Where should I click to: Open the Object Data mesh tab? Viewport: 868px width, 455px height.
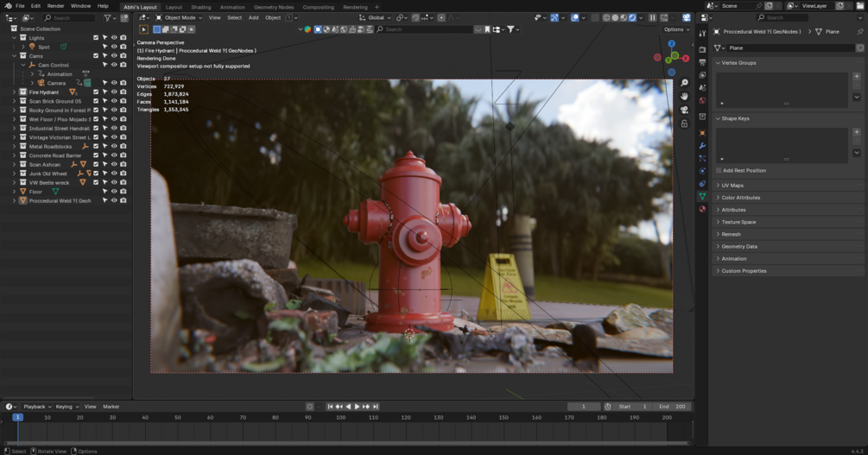tap(702, 196)
